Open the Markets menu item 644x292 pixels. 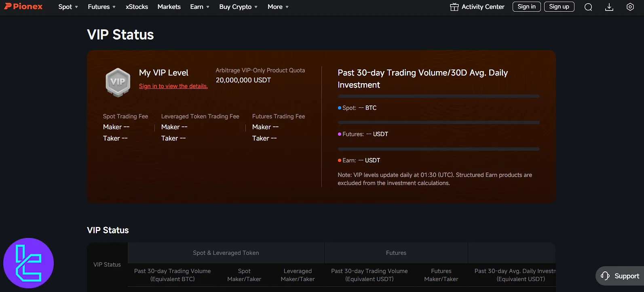[169, 7]
